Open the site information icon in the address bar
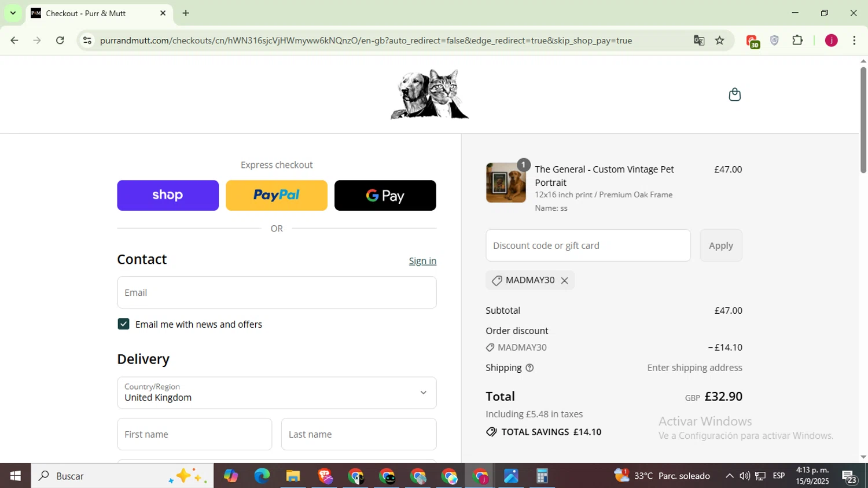The height and width of the screenshot is (488, 868). [x=87, y=41]
